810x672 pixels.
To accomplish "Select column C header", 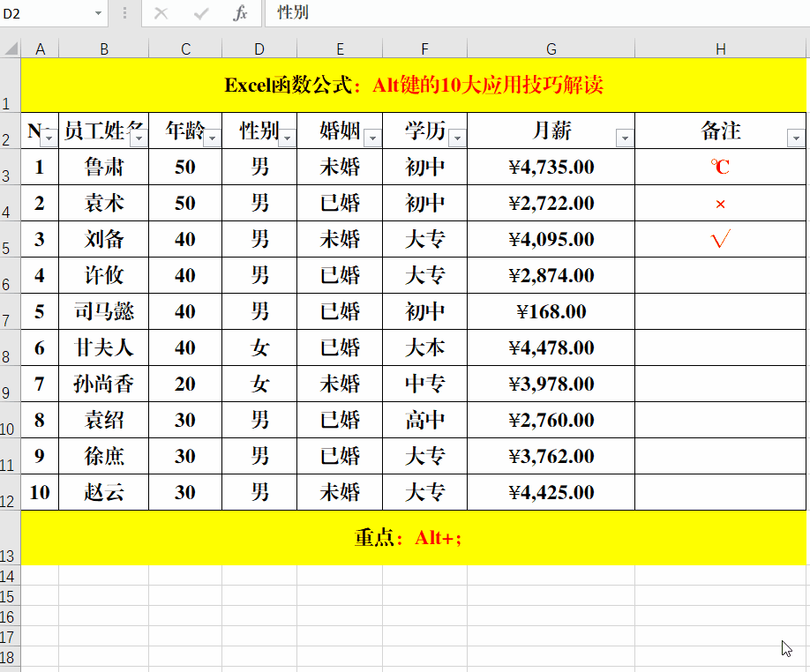I will point(185,49).
